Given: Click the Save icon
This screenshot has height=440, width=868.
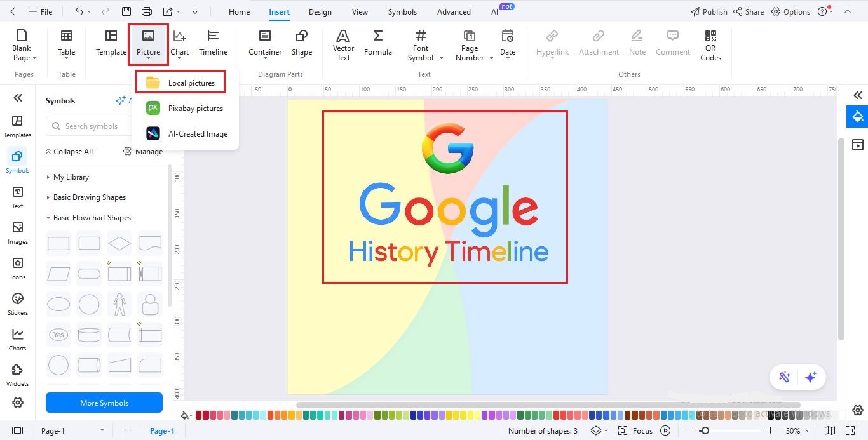Looking at the screenshot, I should [x=126, y=11].
